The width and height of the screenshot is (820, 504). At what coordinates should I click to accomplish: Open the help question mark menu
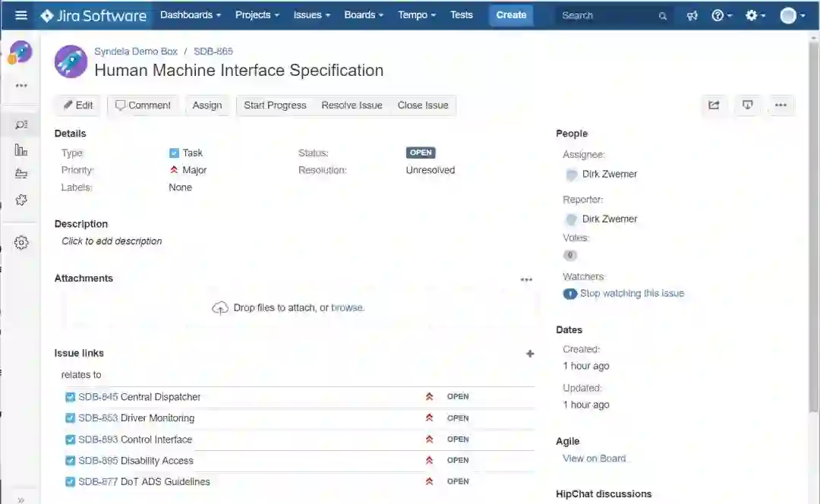click(722, 16)
